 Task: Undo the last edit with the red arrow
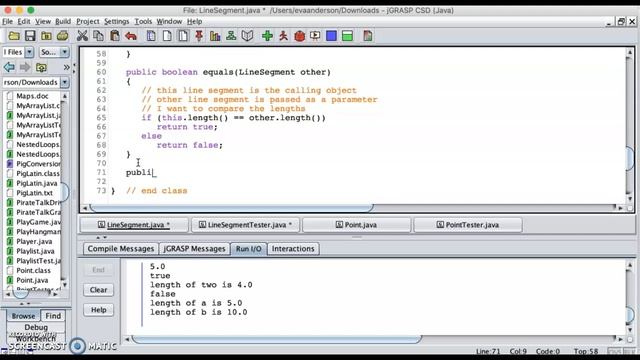pyautogui.click(x=131, y=36)
